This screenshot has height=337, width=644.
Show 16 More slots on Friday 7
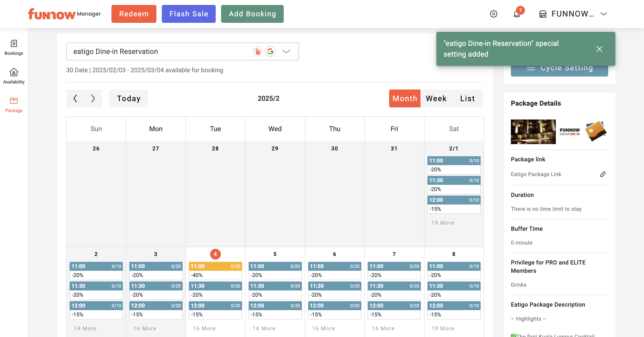tap(383, 328)
